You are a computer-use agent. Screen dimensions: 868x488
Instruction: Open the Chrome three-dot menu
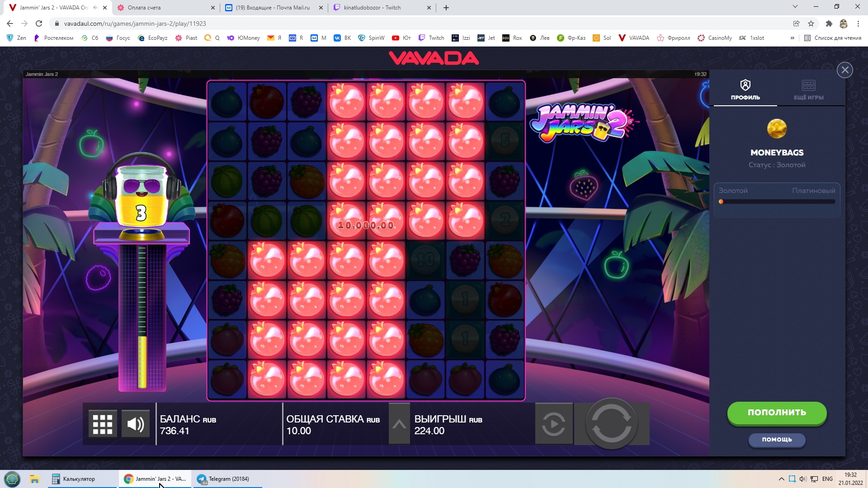(x=858, y=23)
